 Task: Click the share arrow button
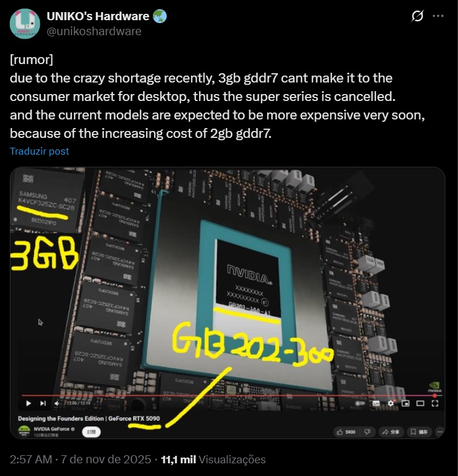pyautogui.click(x=391, y=432)
